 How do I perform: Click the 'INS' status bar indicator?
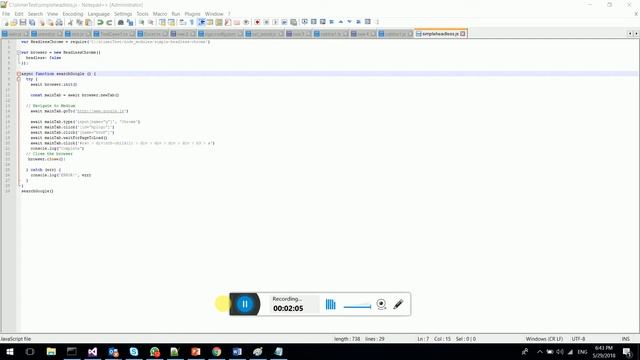pyautogui.click(x=625, y=339)
